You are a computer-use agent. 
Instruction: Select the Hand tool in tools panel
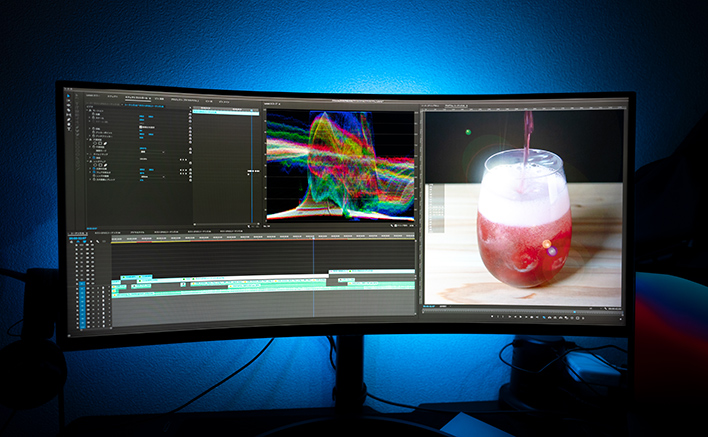click(69, 124)
